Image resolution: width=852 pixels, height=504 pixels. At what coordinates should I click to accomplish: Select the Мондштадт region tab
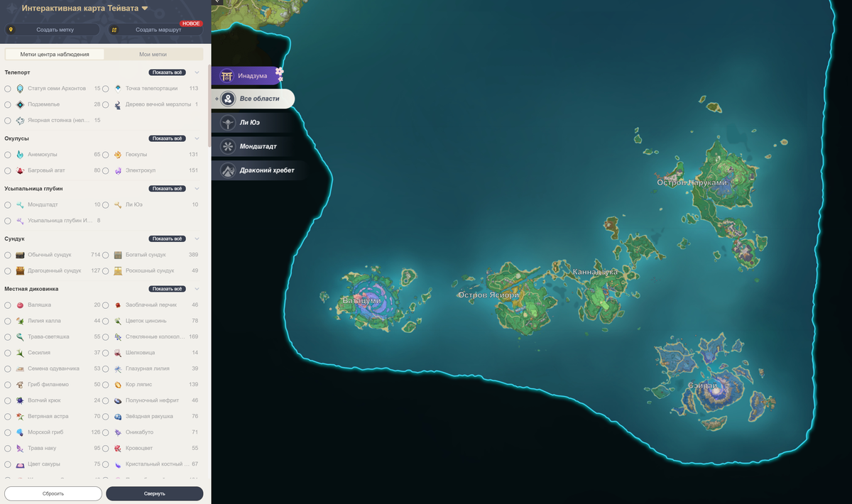click(x=254, y=146)
